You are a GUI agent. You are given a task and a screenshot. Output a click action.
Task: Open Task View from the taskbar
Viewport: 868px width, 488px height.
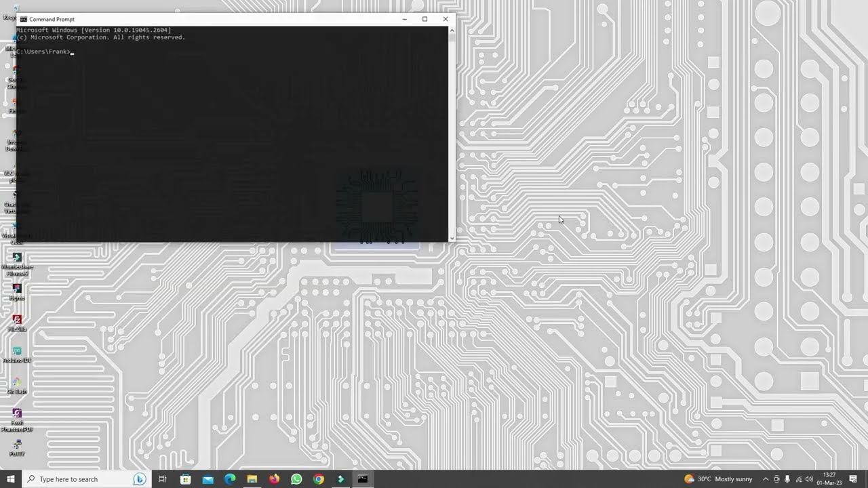(163, 479)
